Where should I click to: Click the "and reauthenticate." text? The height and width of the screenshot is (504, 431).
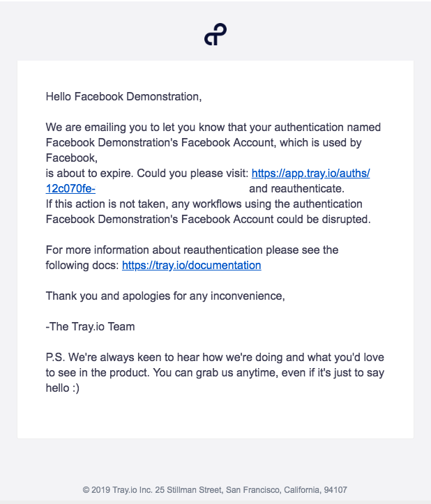click(296, 189)
